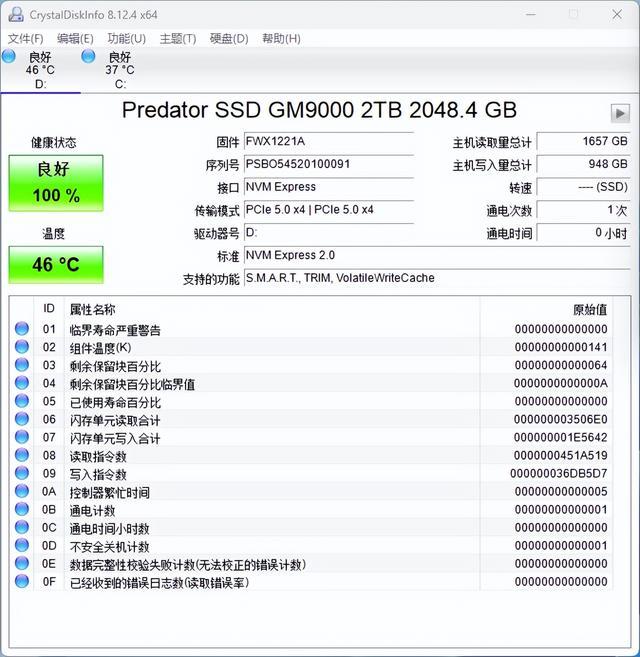
Task: Click raw value 00000003506E0
Action: tap(560, 419)
